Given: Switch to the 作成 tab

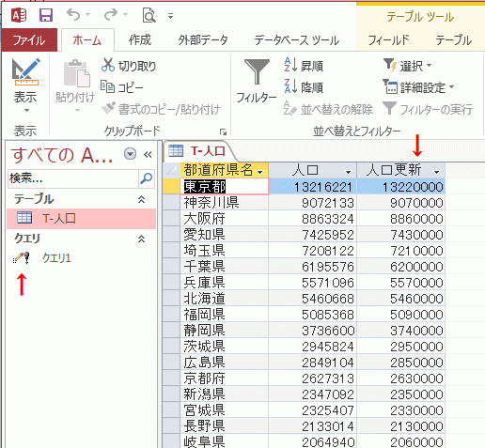Looking at the screenshot, I should 140,40.
